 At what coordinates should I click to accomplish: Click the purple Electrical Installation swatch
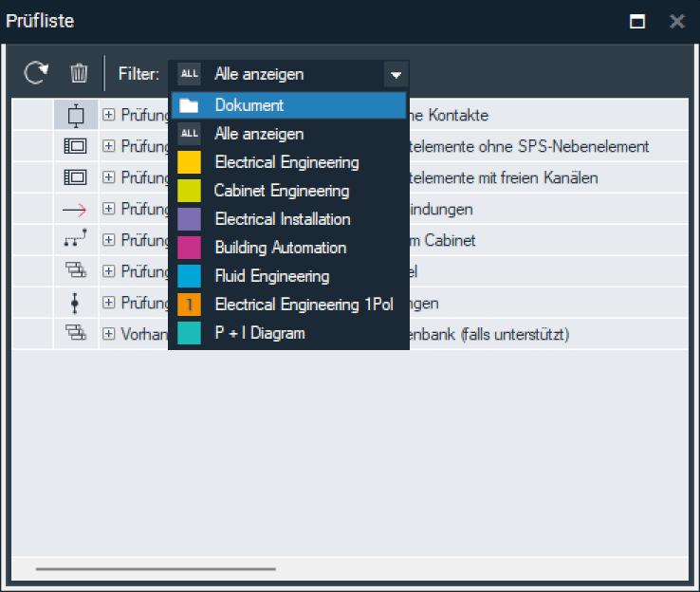pos(190,219)
